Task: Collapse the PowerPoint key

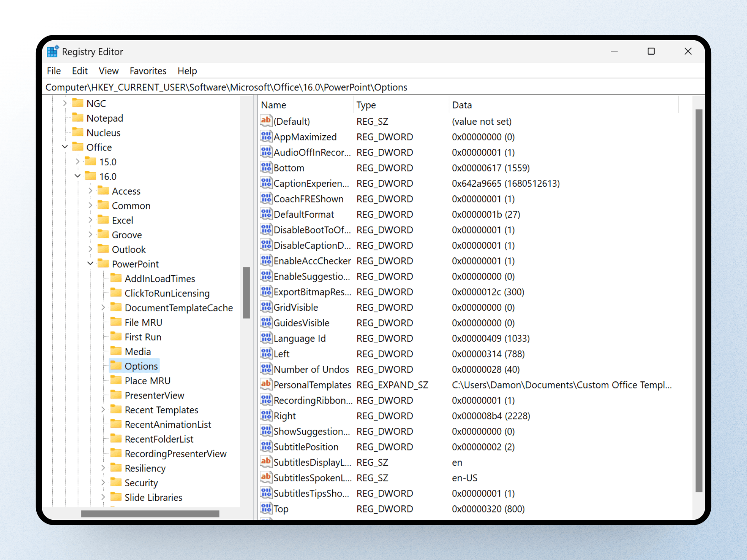Action: point(90,264)
